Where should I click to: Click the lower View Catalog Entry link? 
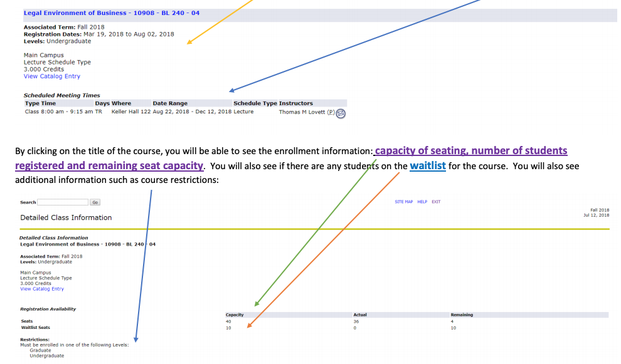pyautogui.click(x=42, y=289)
